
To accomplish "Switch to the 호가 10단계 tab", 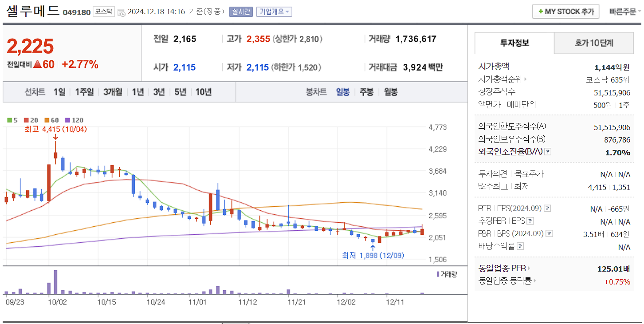I will tap(594, 43).
